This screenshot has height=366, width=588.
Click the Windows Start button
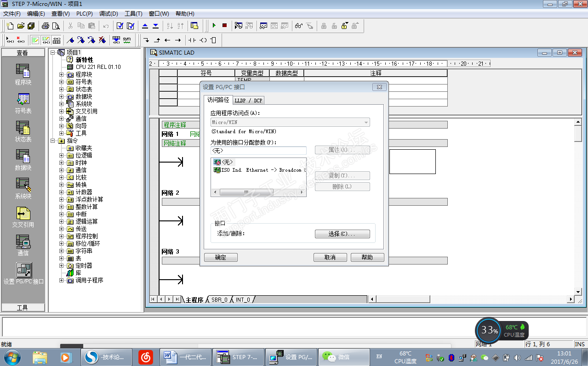[12, 357]
